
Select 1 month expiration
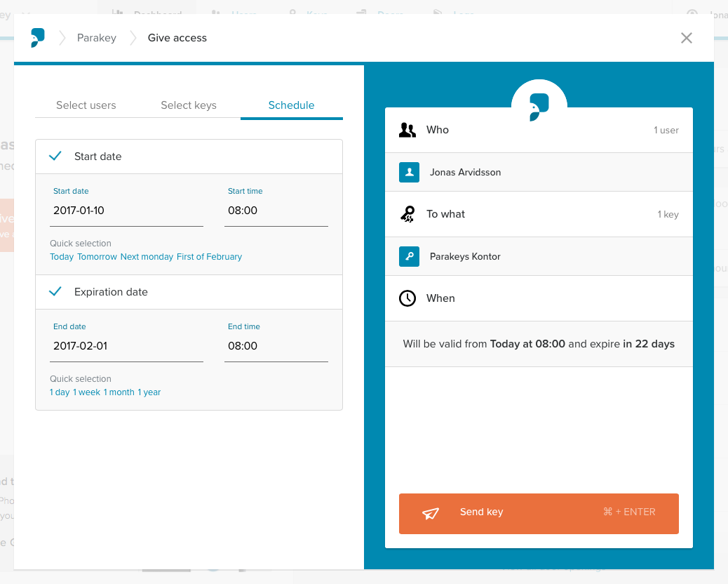click(119, 392)
